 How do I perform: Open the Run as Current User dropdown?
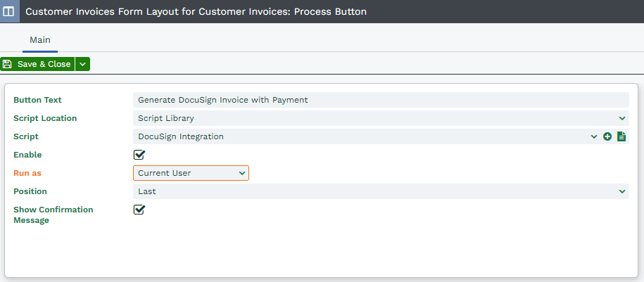coord(191,173)
